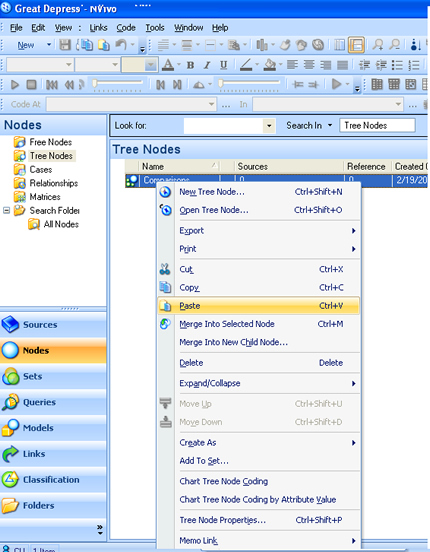Click the Play media button

click(15, 84)
